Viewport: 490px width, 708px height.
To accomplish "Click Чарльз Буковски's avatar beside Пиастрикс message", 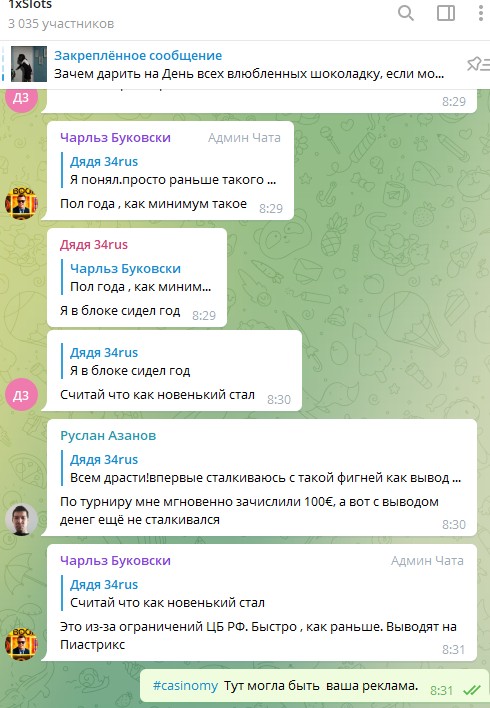I will (21, 645).
